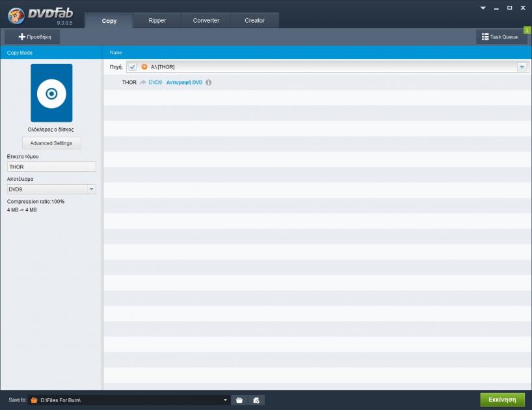The height and width of the screenshot is (410, 532).
Task: Start copying with the Εκκίνηση button
Action: (x=502, y=400)
